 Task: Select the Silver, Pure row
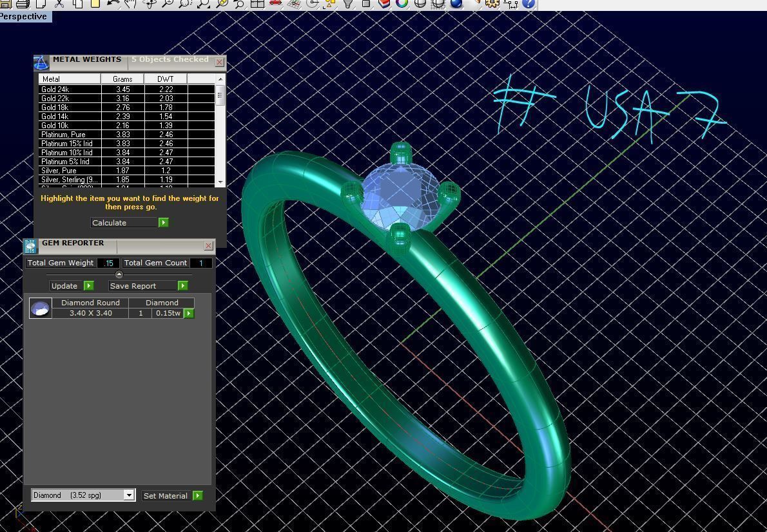tap(127, 171)
